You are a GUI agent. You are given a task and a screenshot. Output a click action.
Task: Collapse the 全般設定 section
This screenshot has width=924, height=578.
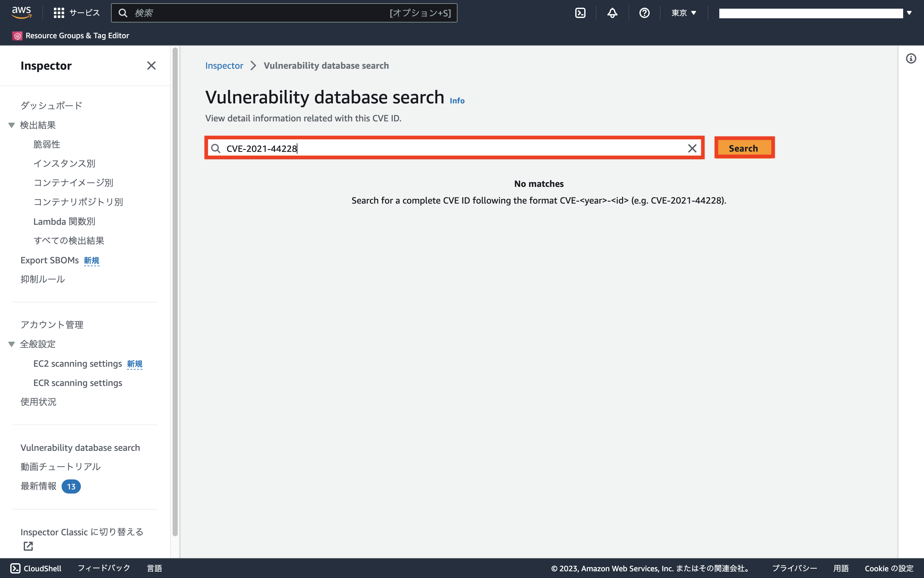[x=12, y=344]
